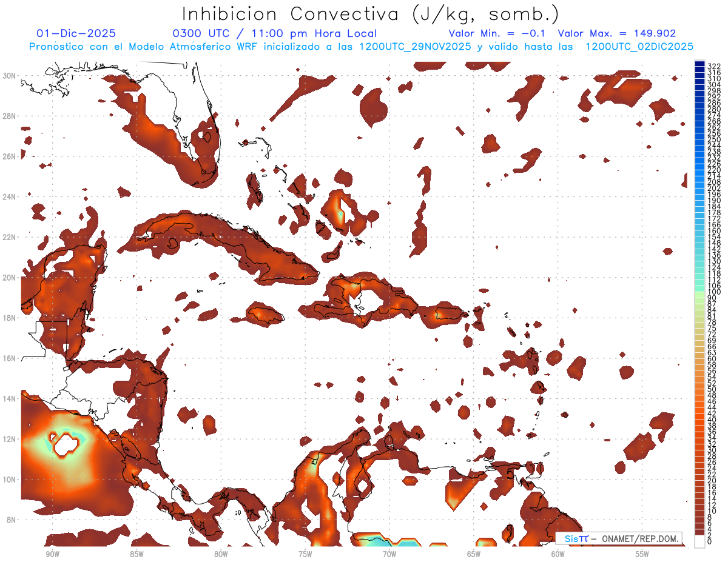Click the 'Valor Max. = 149.902' text
Viewport: 728px width, 562px height.
coord(617,34)
